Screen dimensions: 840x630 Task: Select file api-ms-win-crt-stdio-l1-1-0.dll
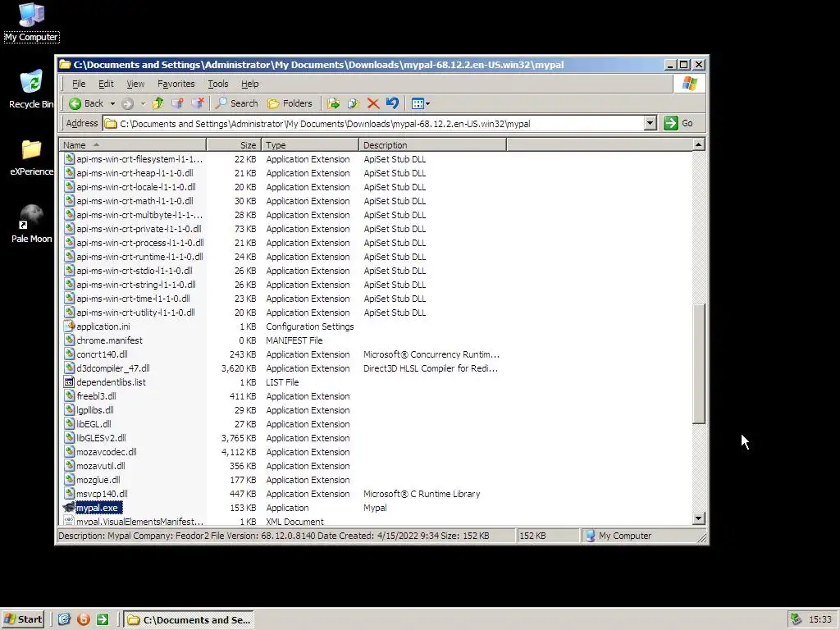coord(134,271)
